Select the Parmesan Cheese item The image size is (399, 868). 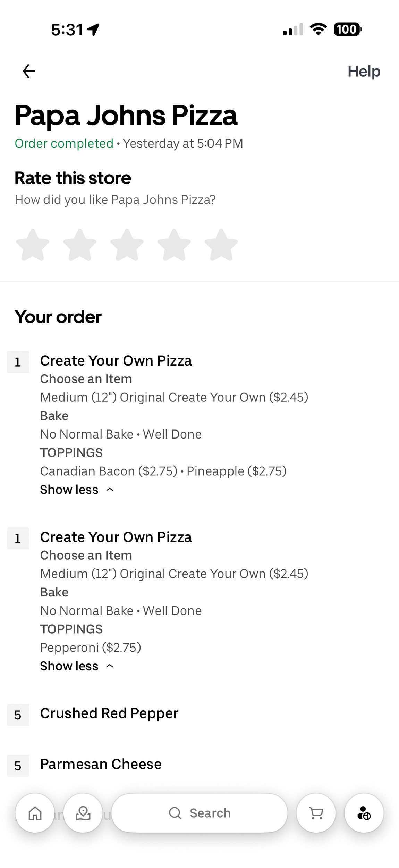(x=101, y=764)
